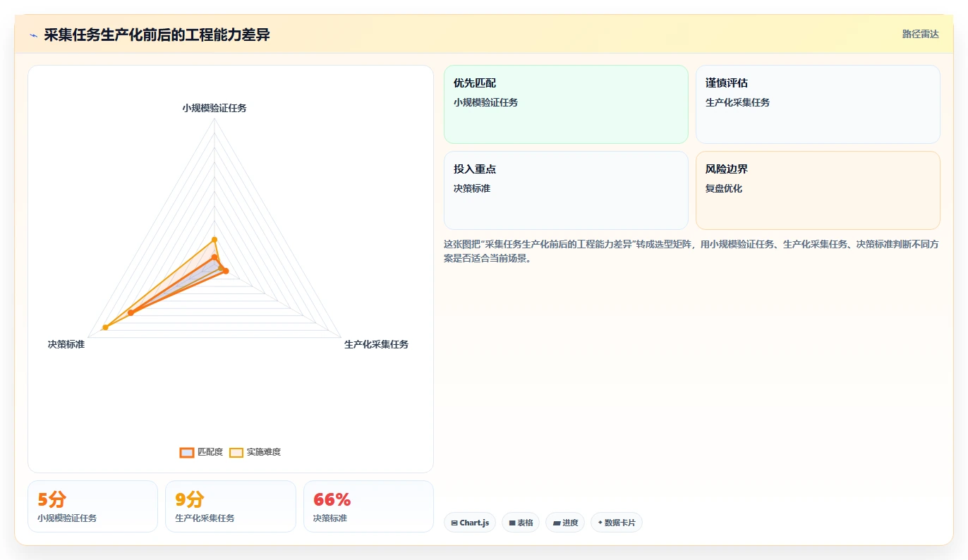Click the 小规模验证任务 radar axis label
Screen dimensions: 968x560
click(214, 108)
